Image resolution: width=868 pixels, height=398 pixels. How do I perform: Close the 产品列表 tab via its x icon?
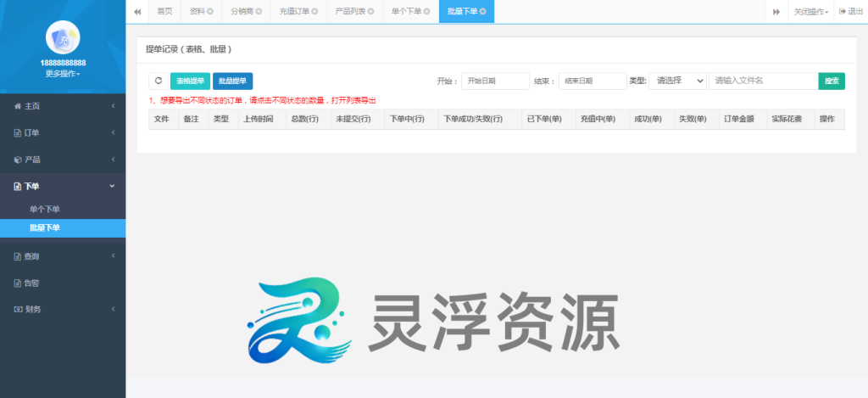point(371,12)
